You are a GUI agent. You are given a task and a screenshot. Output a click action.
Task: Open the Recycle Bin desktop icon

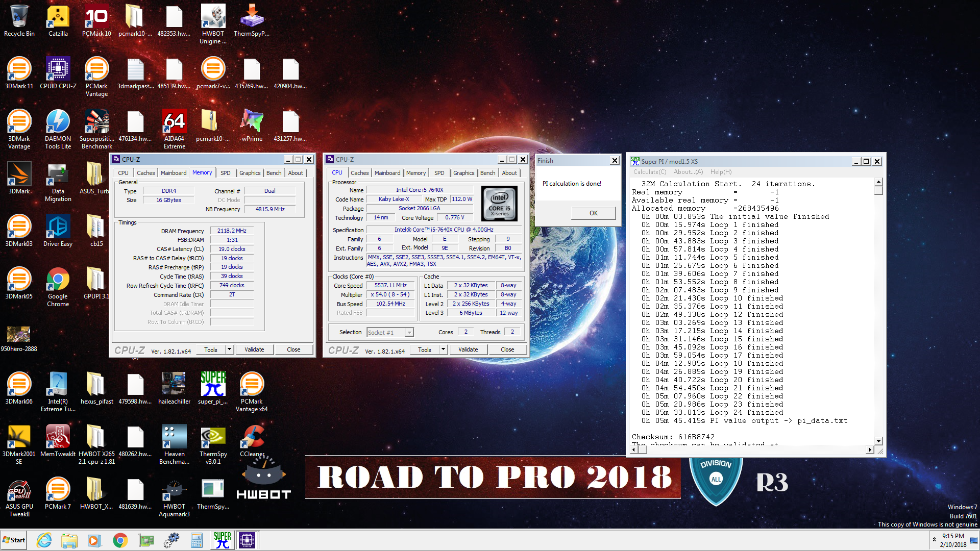[19, 20]
